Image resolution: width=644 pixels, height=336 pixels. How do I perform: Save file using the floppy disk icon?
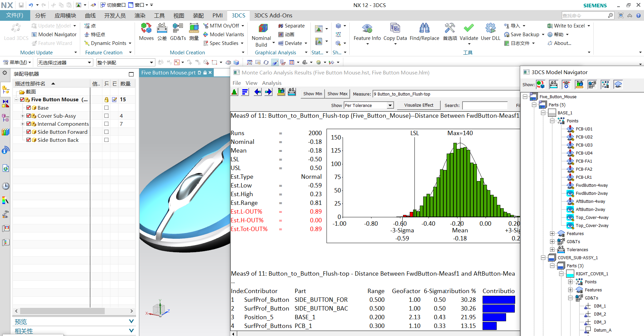[x=21, y=5]
